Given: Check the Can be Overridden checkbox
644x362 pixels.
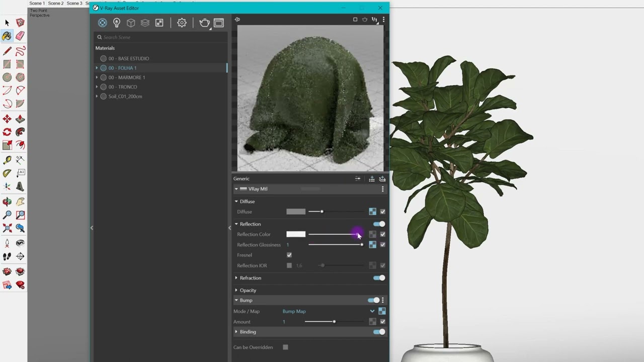Looking at the screenshot, I should coord(285,347).
